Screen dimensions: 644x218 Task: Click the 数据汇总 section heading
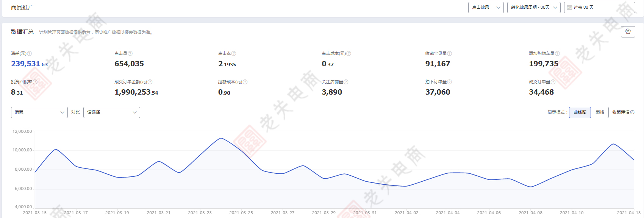tap(22, 32)
